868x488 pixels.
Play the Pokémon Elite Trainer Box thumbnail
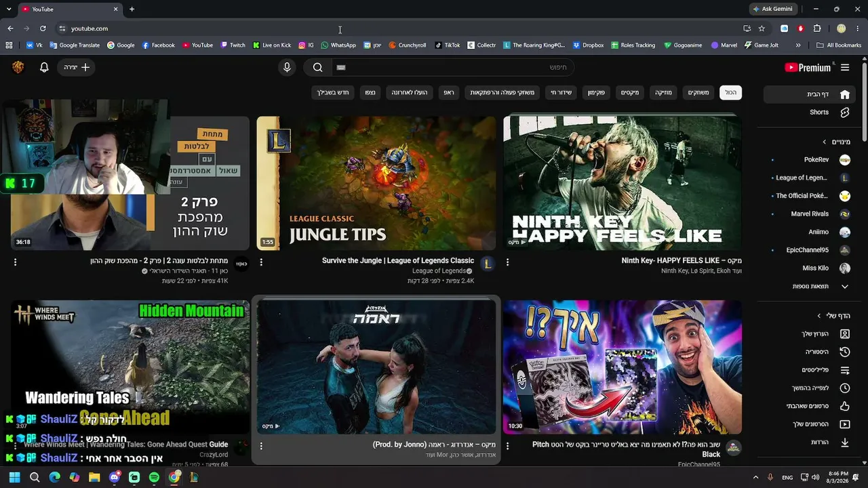pos(623,367)
